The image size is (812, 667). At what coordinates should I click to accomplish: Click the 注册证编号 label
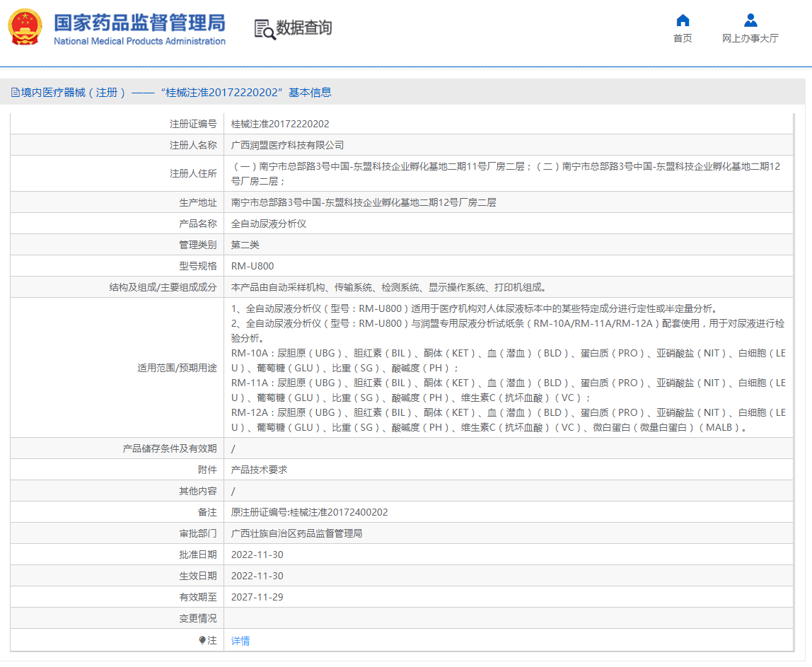pos(193,124)
